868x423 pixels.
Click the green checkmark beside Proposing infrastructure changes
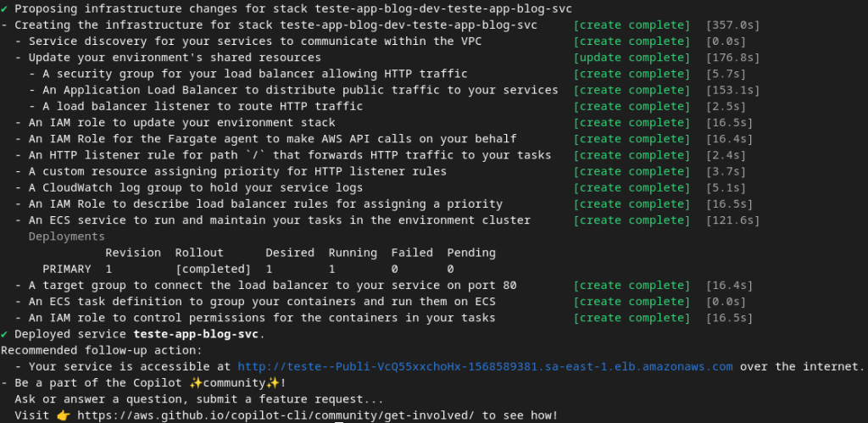pos(5,8)
